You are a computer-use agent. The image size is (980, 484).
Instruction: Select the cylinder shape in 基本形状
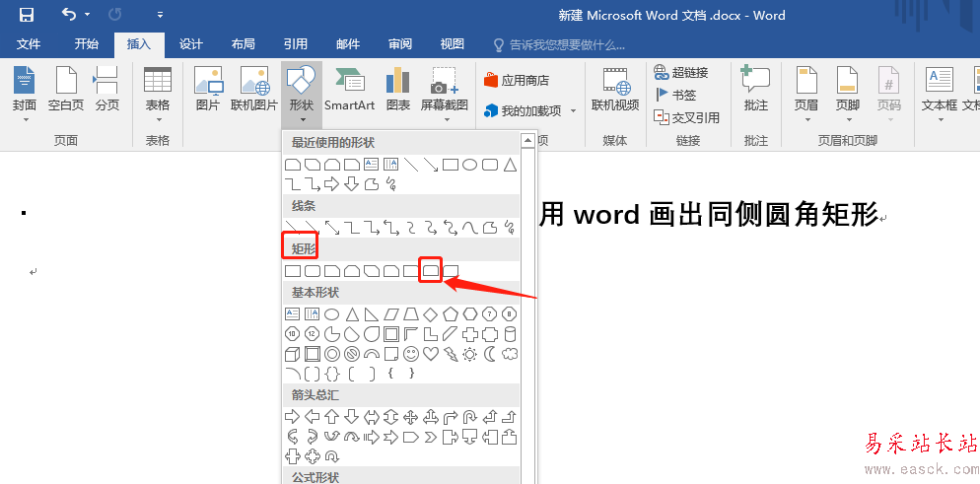[510, 334]
